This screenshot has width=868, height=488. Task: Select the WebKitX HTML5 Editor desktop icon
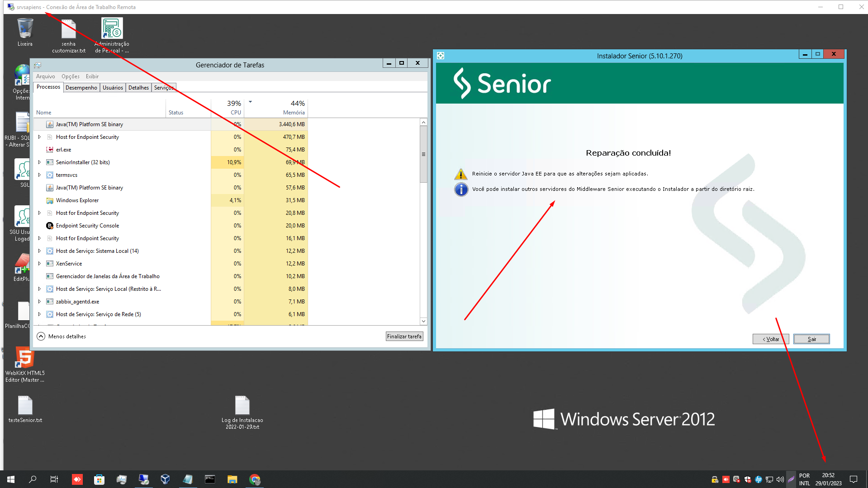pyautogui.click(x=25, y=365)
